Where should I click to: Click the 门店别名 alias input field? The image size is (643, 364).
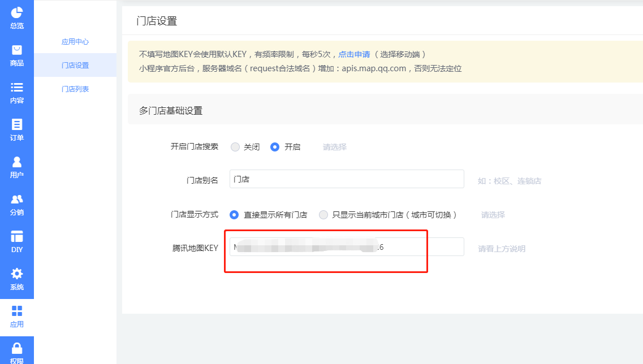[346, 179]
